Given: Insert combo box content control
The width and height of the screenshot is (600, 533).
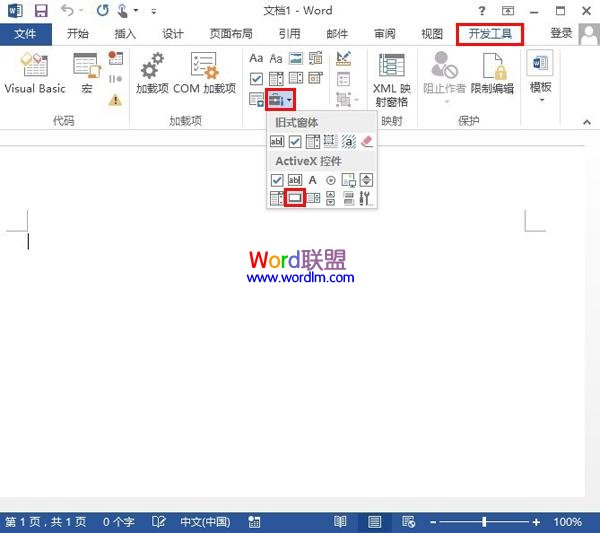Looking at the screenshot, I should pos(276,79).
